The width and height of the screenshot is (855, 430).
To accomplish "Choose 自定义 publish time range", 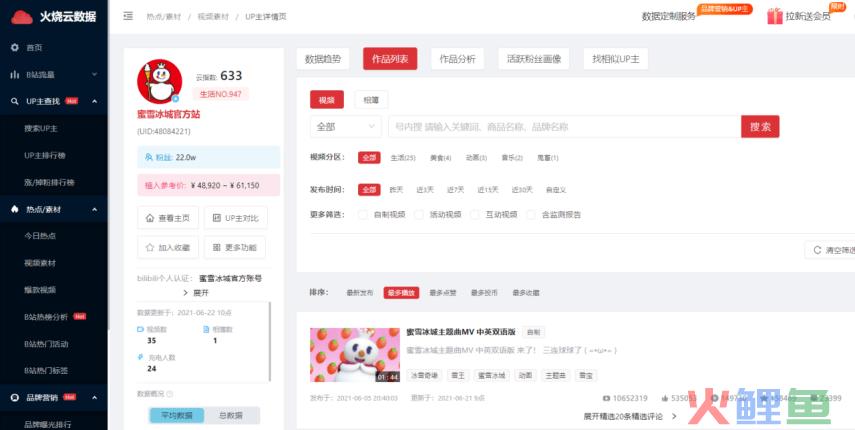I will tap(556, 190).
